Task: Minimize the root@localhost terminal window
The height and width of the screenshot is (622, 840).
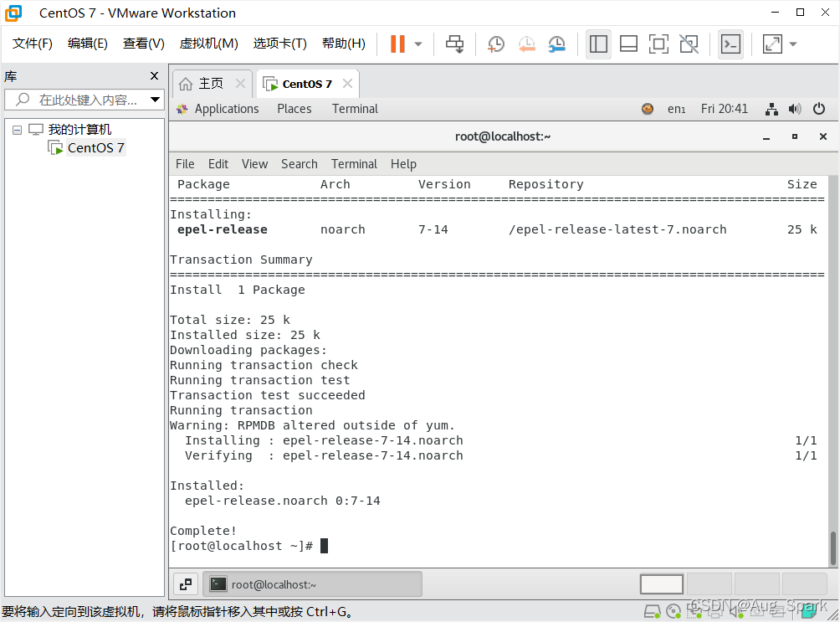Action: coord(766,137)
